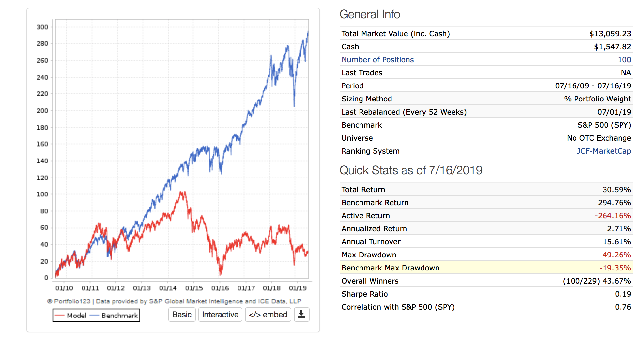Click the Portfolio123 copyright text under chart

point(174,301)
